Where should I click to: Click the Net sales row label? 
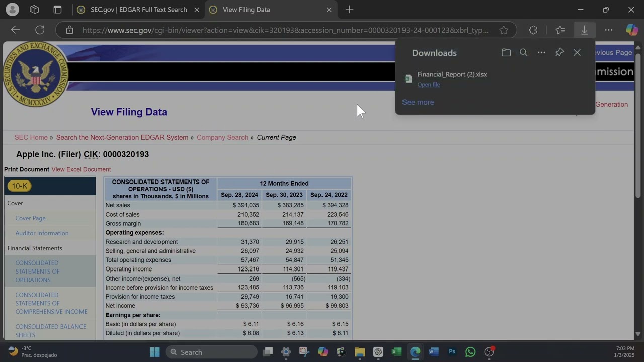click(118, 205)
